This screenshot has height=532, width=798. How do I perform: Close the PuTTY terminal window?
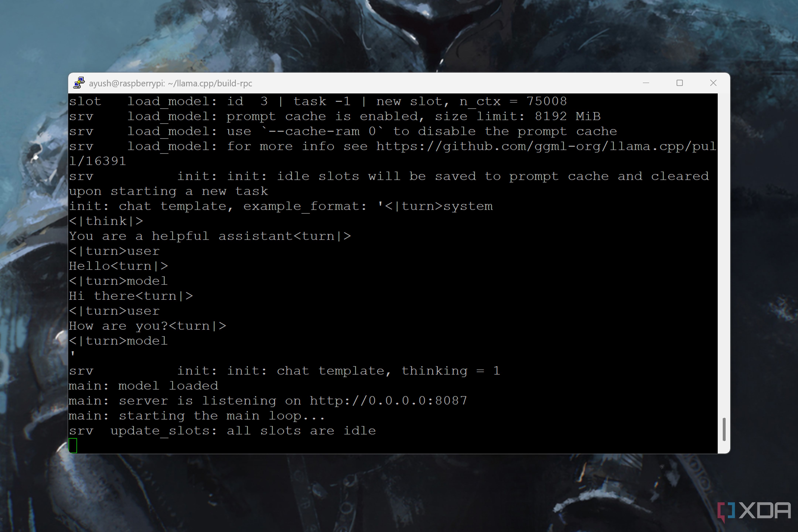(x=713, y=83)
